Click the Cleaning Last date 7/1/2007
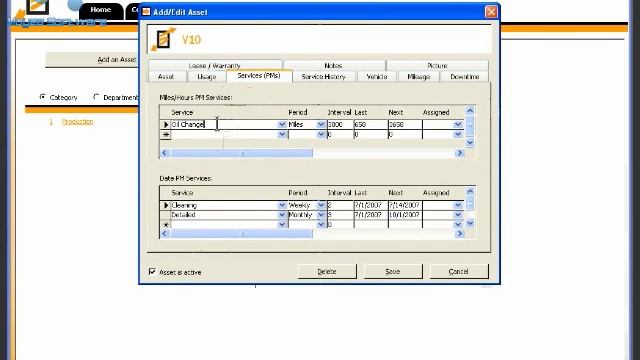The height and width of the screenshot is (360, 640). [371, 205]
